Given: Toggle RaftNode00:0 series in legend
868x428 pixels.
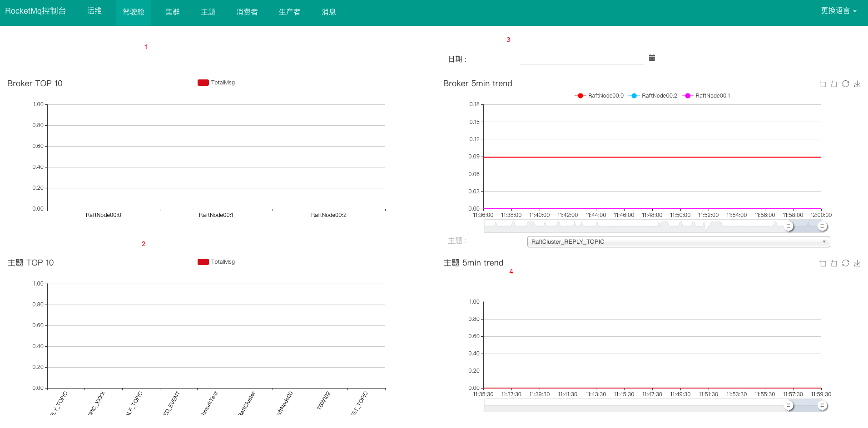Looking at the screenshot, I should [599, 96].
